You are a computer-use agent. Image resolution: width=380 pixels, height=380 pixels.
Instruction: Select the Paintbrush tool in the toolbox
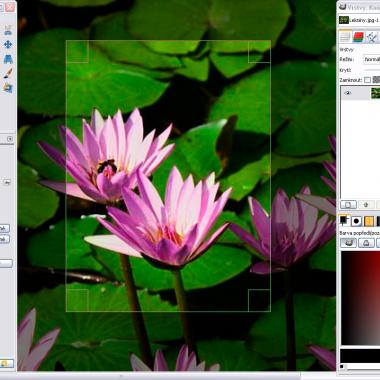[x=8, y=73]
